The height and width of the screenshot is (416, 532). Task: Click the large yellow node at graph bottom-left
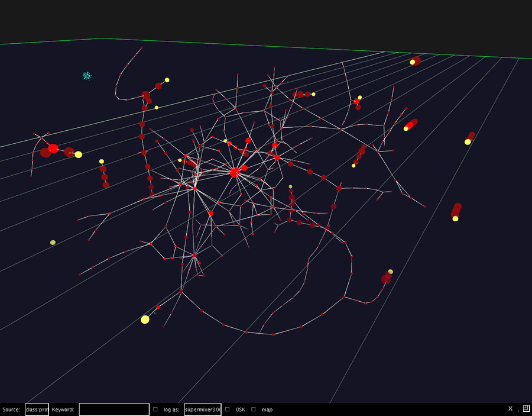click(x=145, y=320)
